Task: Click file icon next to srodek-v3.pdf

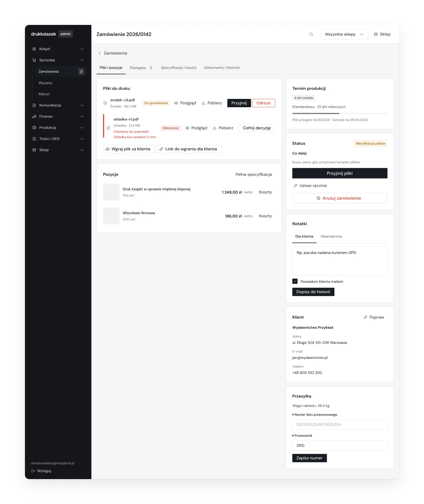Action: point(105,103)
